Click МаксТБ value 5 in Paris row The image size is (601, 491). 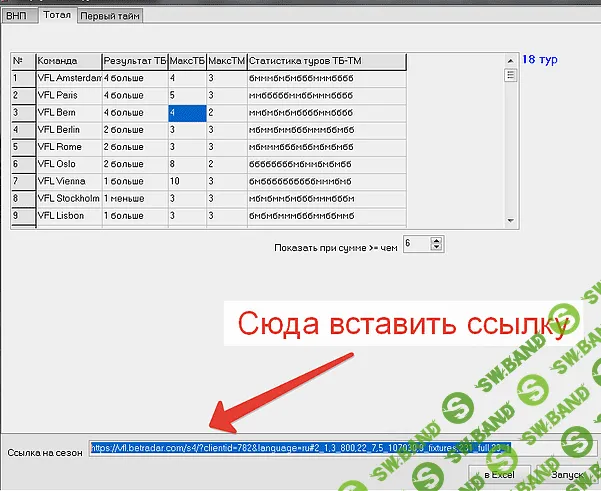tap(187, 96)
